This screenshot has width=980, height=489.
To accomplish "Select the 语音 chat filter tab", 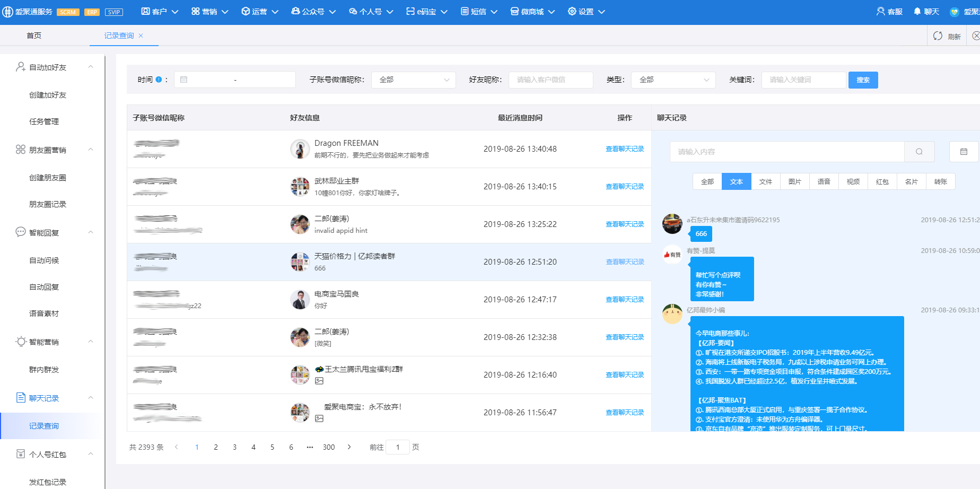I will 824,181.
